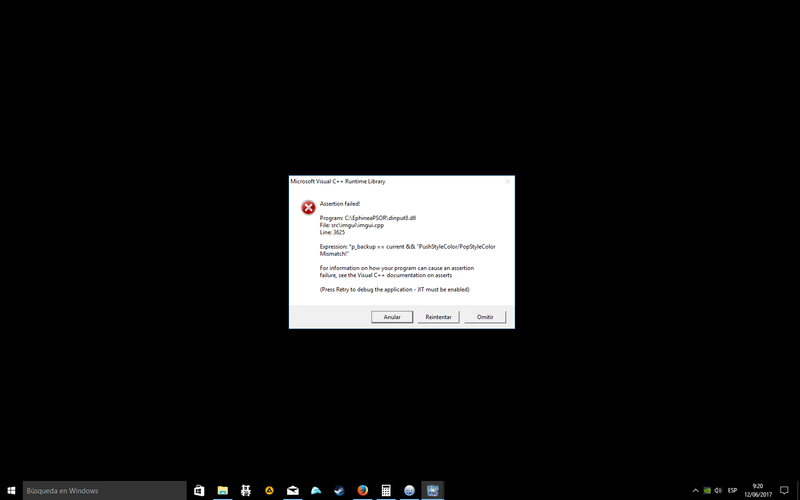Close the Runtime Library error dialog

(507, 181)
